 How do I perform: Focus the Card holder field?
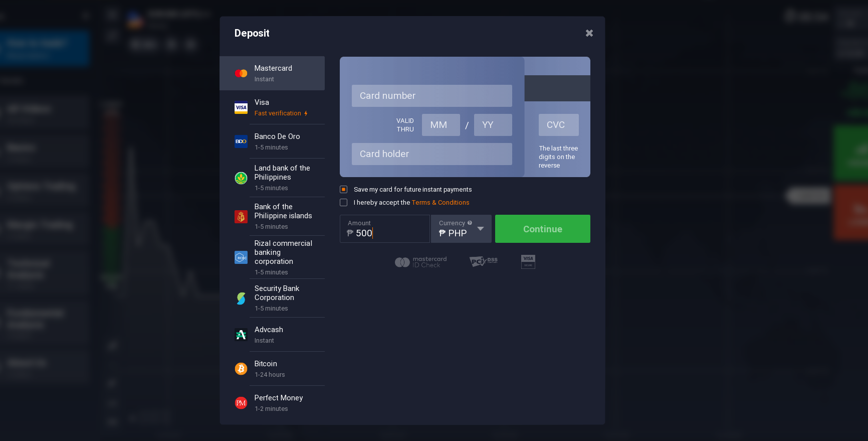(x=432, y=154)
